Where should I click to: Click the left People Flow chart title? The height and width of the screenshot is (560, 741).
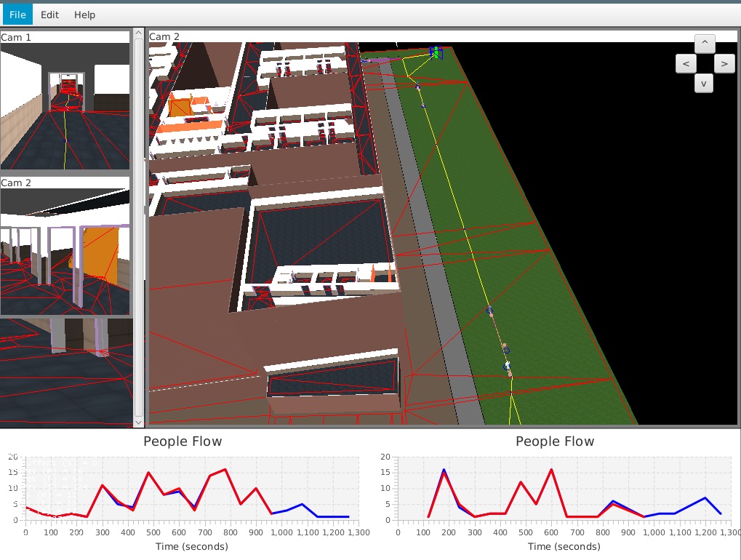[x=183, y=441]
